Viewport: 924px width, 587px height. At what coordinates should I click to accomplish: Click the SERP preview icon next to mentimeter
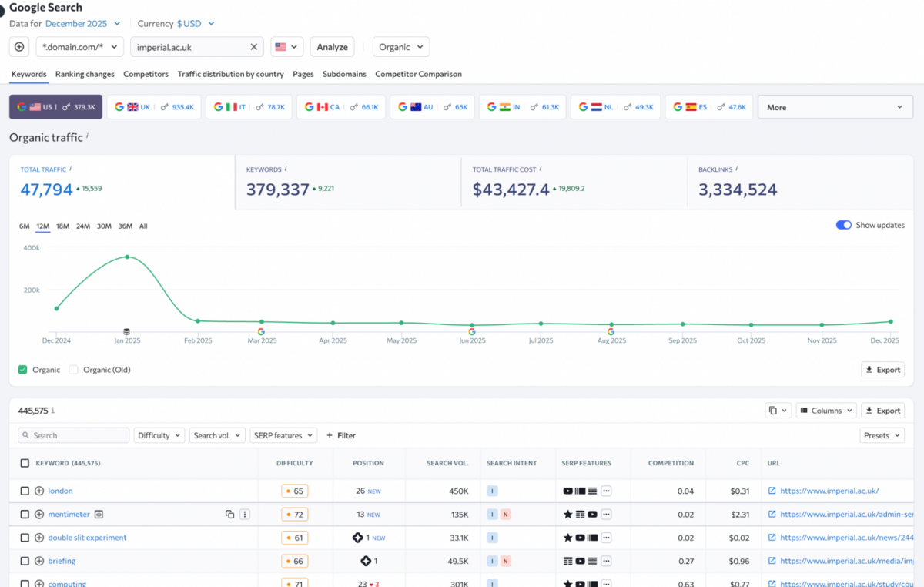click(x=99, y=514)
